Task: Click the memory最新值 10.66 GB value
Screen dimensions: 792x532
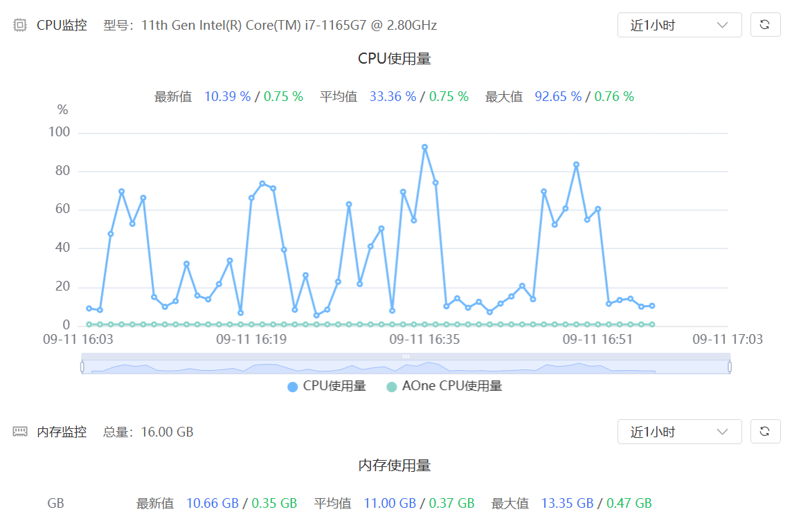Action: click(212, 504)
